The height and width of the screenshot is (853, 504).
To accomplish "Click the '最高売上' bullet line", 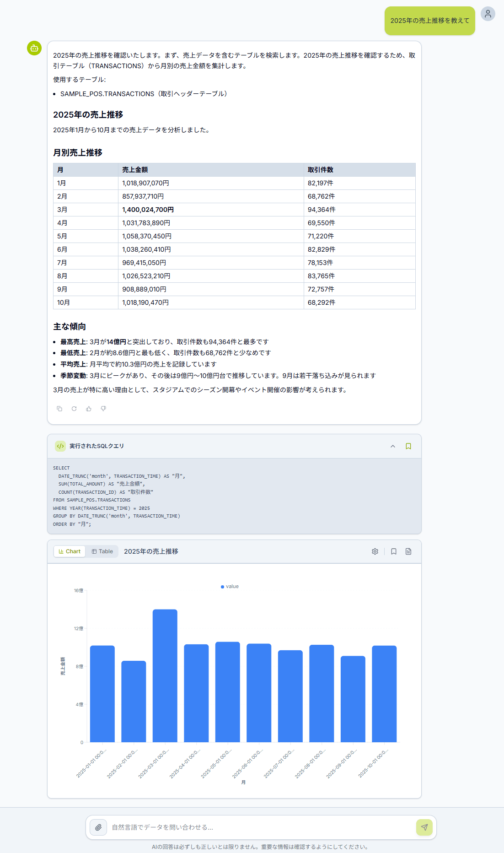I will (165, 342).
